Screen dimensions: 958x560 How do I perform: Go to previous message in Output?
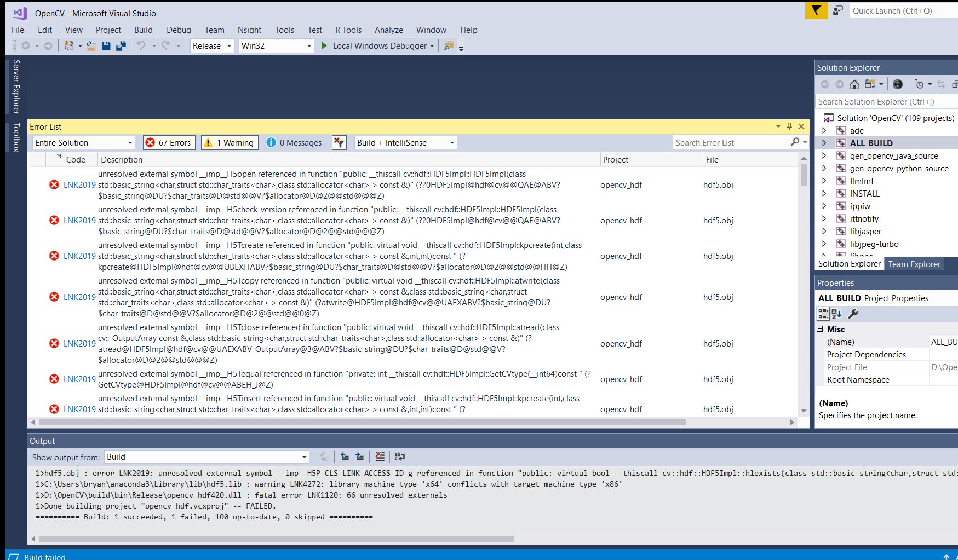click(345, 457)
